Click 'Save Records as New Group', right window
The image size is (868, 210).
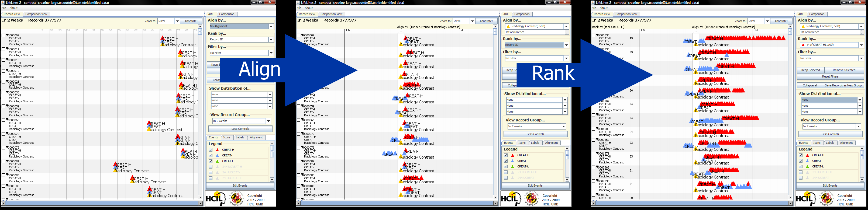click(x=843, y=86)
